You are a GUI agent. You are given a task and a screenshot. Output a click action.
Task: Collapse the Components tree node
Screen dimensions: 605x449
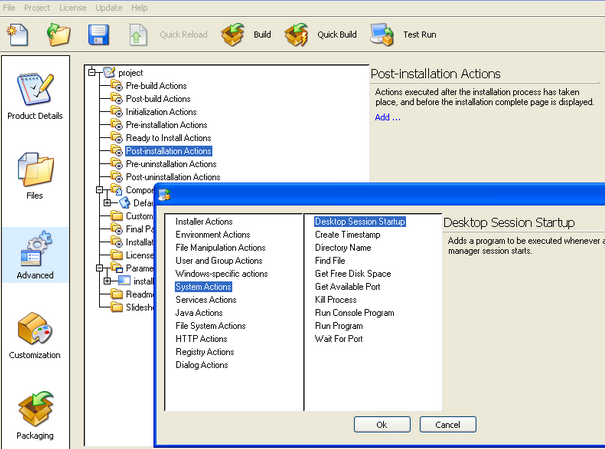click(x=100, y=190)
